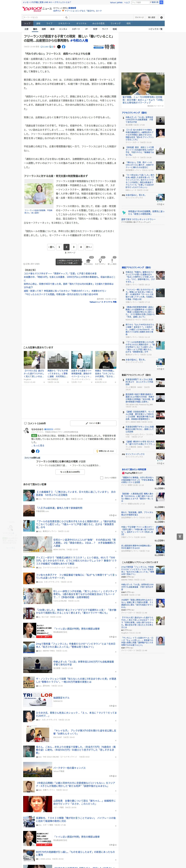Click the 学びがある reaction icon

pyautogui.click(x=89, y=261)
